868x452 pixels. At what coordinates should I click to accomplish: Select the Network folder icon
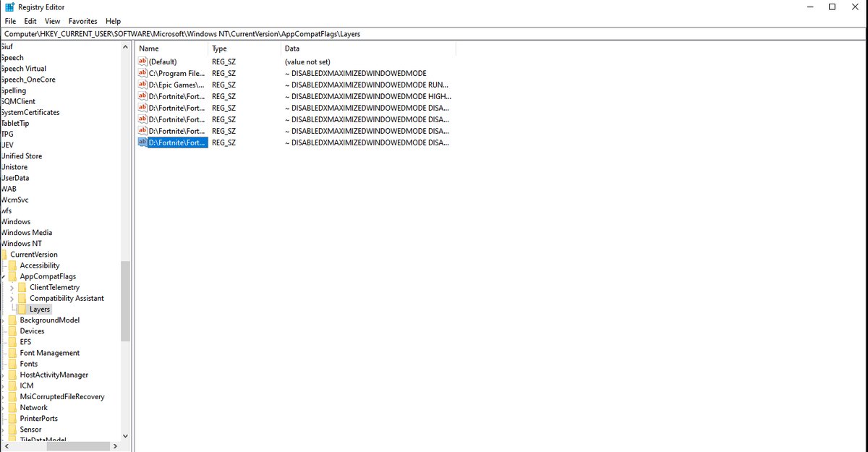click(x=13, y=407)
